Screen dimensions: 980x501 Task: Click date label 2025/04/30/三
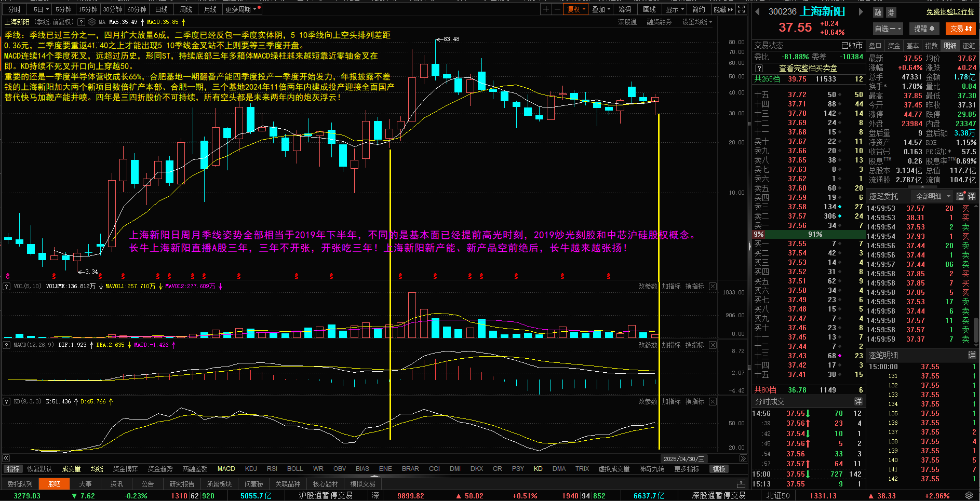[x=683, y=459]
